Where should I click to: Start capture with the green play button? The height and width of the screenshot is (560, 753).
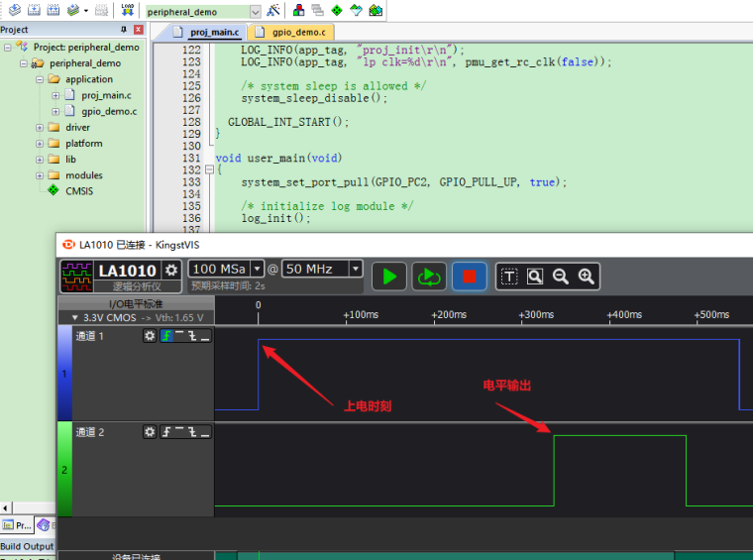[x=389, y=277]
